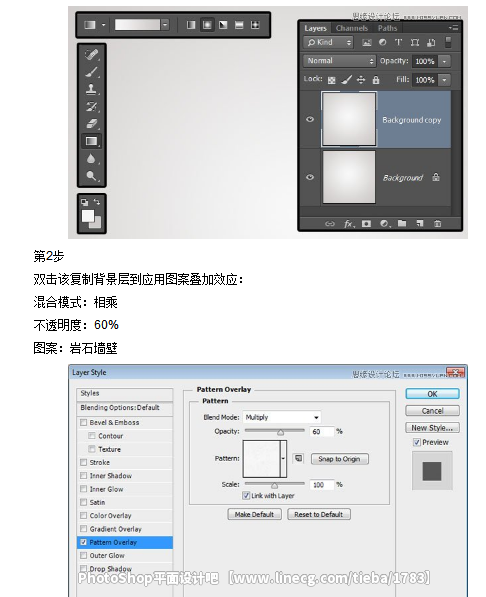This screenshot has width=486, height=597.
Task: Enable Bevel & Emboss checkbox
Action: point(83,422)
